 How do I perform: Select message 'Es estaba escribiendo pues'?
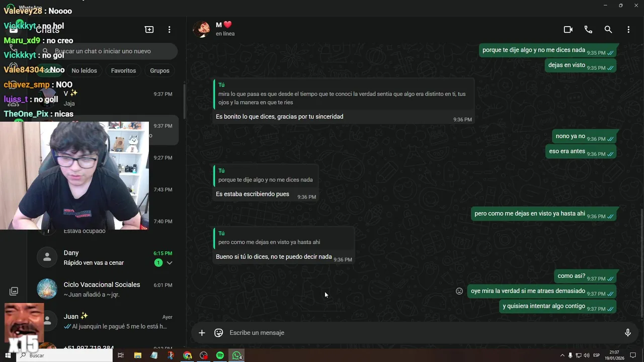[x=253, y=194]
